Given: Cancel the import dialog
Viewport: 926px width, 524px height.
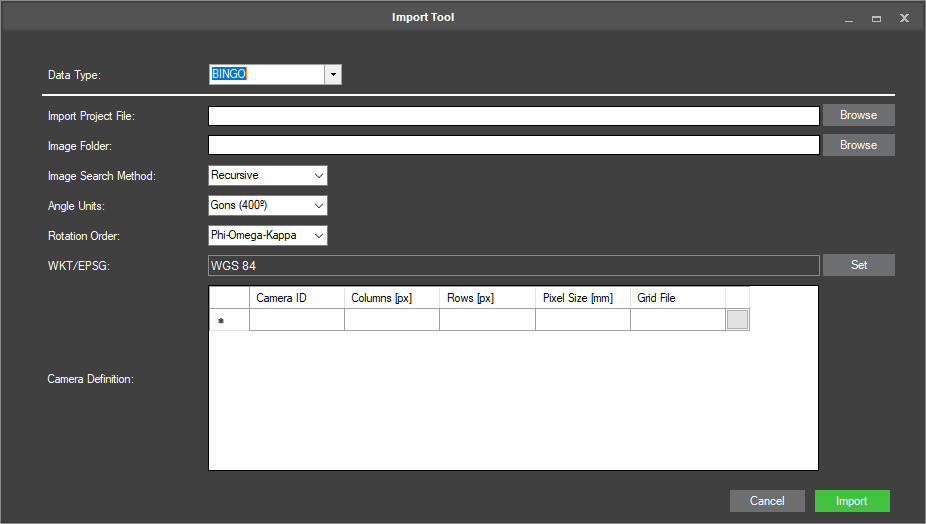Looking at the screenshot, I should (767, 501).
